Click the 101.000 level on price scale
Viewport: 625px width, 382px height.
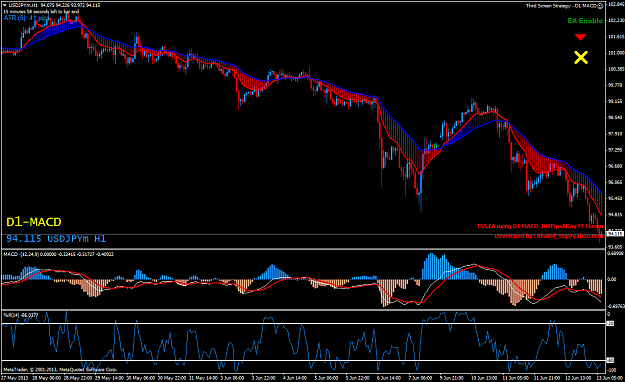[x=616, y=53]
